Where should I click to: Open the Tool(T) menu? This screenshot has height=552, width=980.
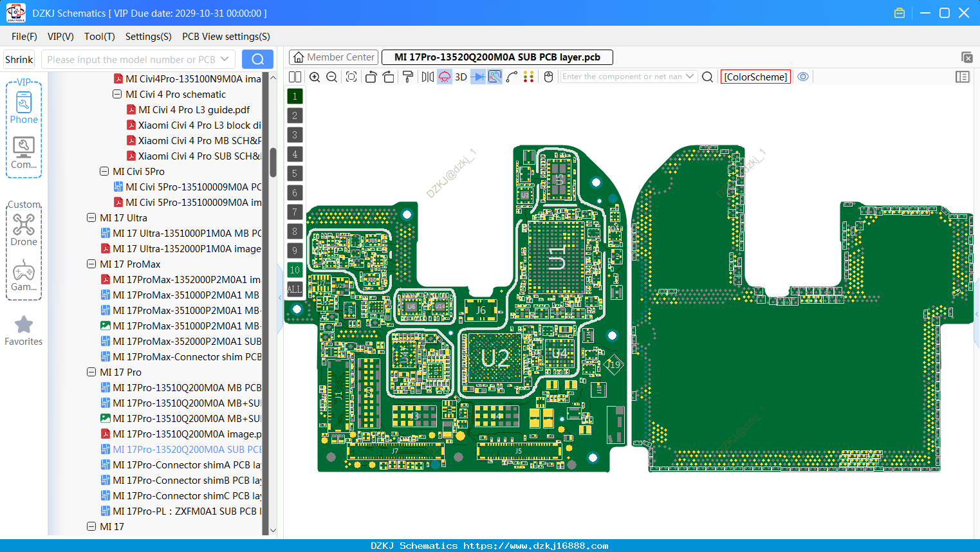[100, 37]
